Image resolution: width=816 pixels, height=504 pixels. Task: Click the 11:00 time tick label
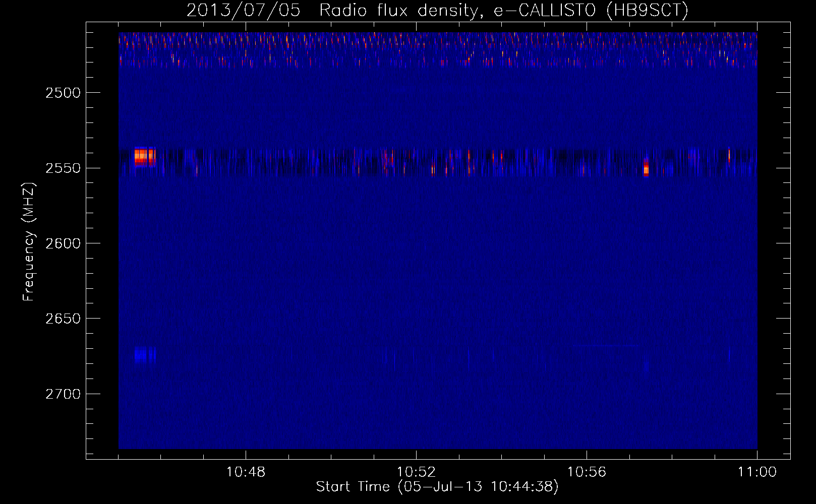(x=757, y=472)
